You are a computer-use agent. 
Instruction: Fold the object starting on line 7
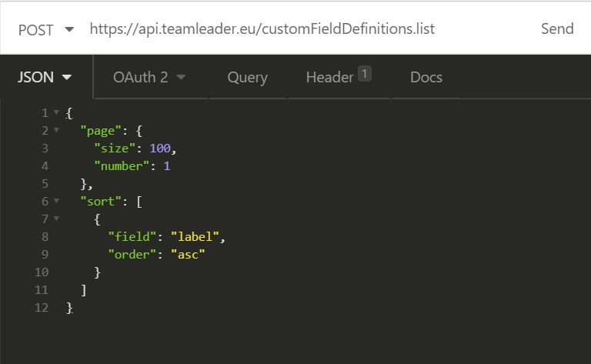click(56, 219)
